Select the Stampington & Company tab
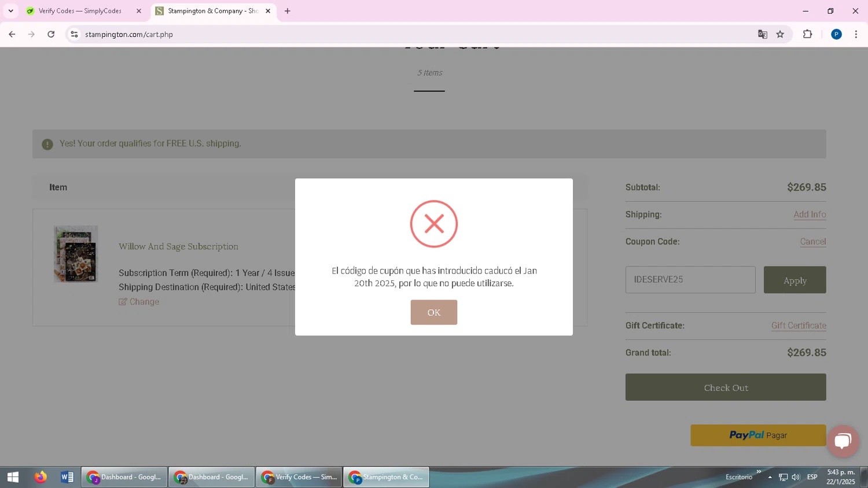868x488 pixels. click(212, 11)
